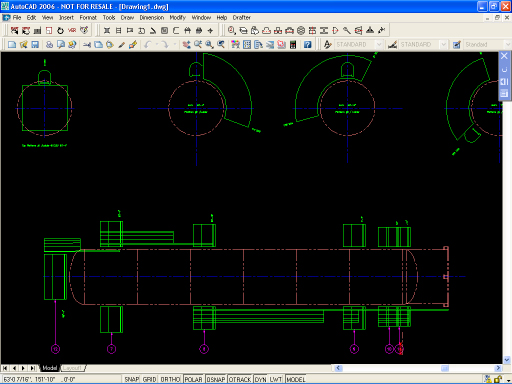Open the Drafter menu
Image resolution: width=512 pixels, height=384 pixels.
coord(242,17)
